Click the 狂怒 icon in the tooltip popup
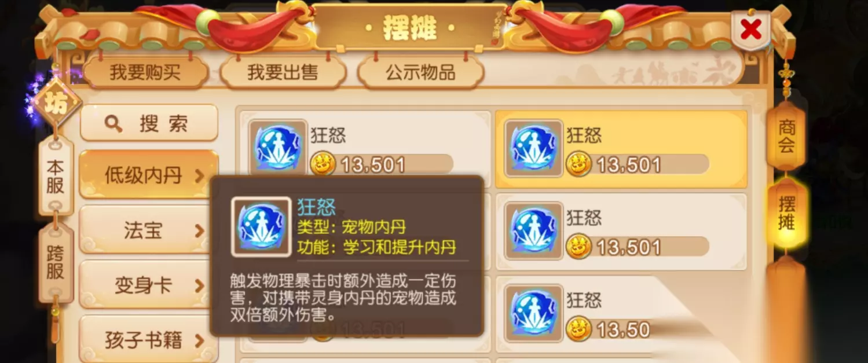 pyautogui.click(x=261, y=227)
